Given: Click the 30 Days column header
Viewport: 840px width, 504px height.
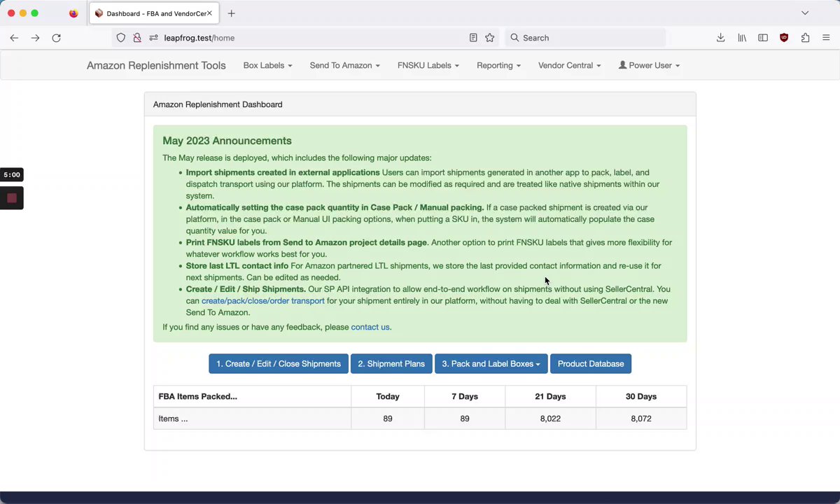Looking at the screenshot, I should (641, 396).
